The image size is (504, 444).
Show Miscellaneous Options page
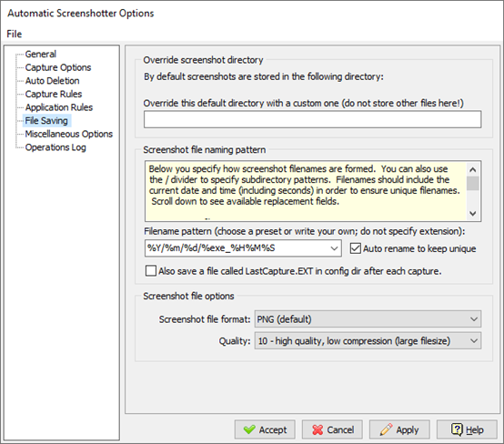click(69, 134)
